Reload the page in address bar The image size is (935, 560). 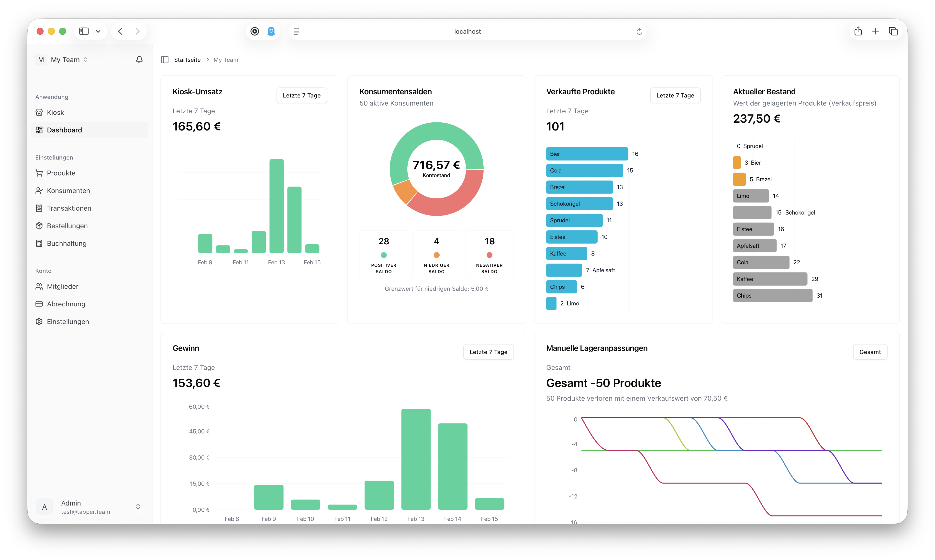click(639, 31)
